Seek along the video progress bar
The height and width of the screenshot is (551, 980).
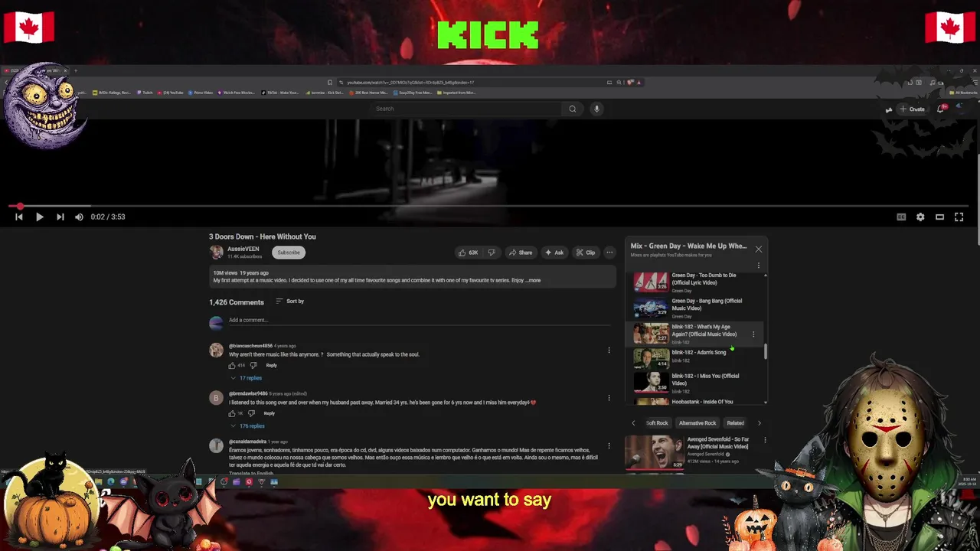tap(490, 206)
